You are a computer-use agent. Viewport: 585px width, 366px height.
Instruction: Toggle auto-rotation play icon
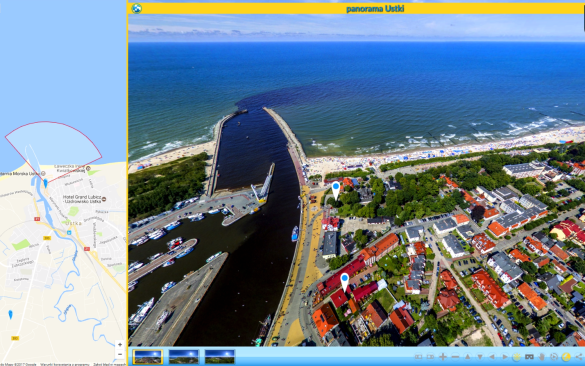tap(554, 357)
